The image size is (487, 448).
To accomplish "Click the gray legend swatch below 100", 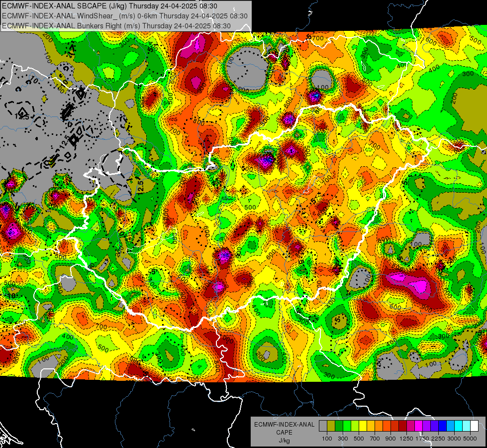I will coord(323,426).
